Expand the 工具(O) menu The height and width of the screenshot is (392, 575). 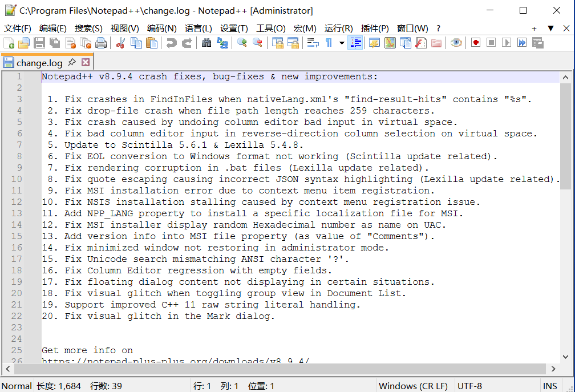[x=270, y=28]
